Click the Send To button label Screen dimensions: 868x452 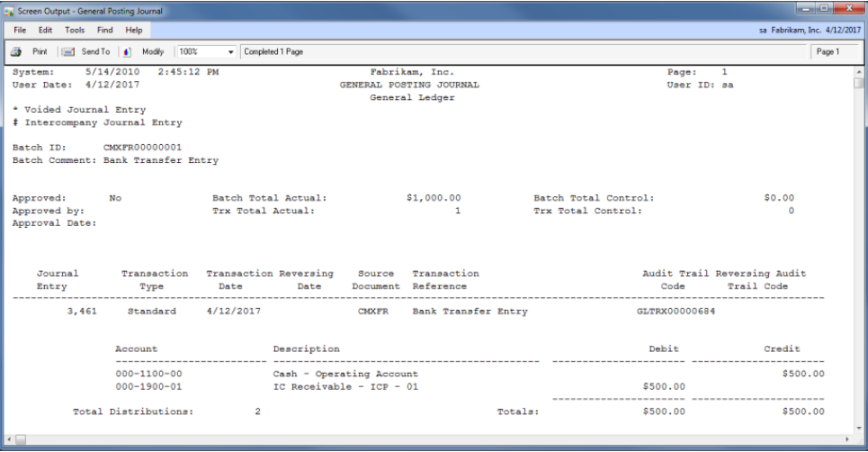point(95,52)
